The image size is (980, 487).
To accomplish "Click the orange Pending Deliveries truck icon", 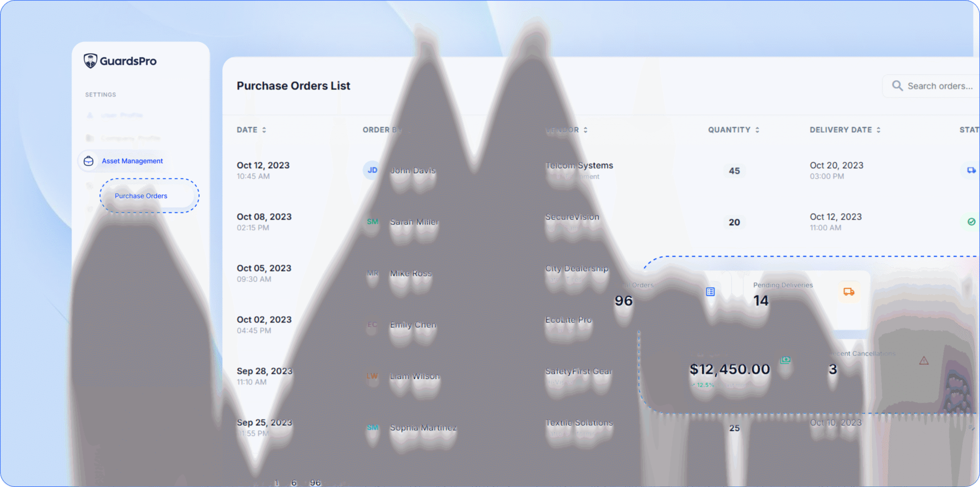I will point(848,292).
